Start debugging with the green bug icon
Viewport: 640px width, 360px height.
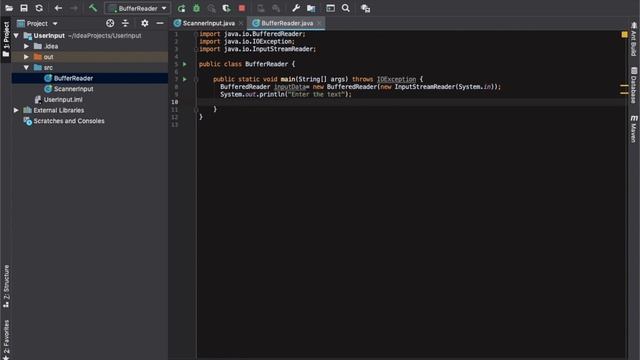196,8
